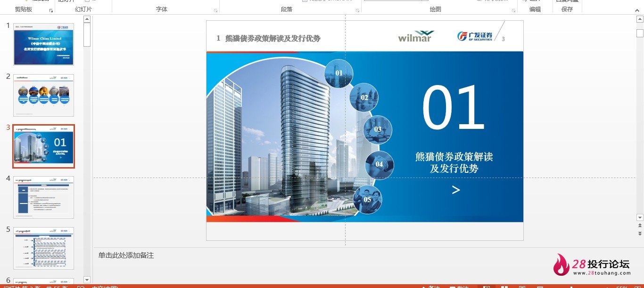Select the 广发证券 GF Securities logo
Image resolution: width=644 pixels, height=288 pixels.
tap(474, 36)
